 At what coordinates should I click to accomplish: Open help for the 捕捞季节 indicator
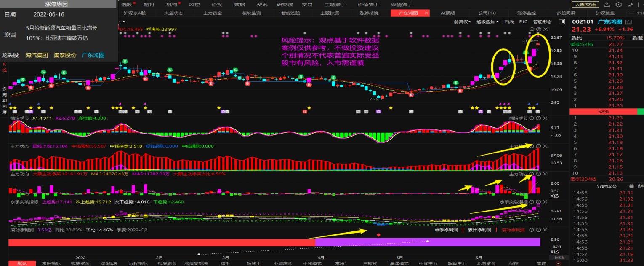(x=538, y=119)
